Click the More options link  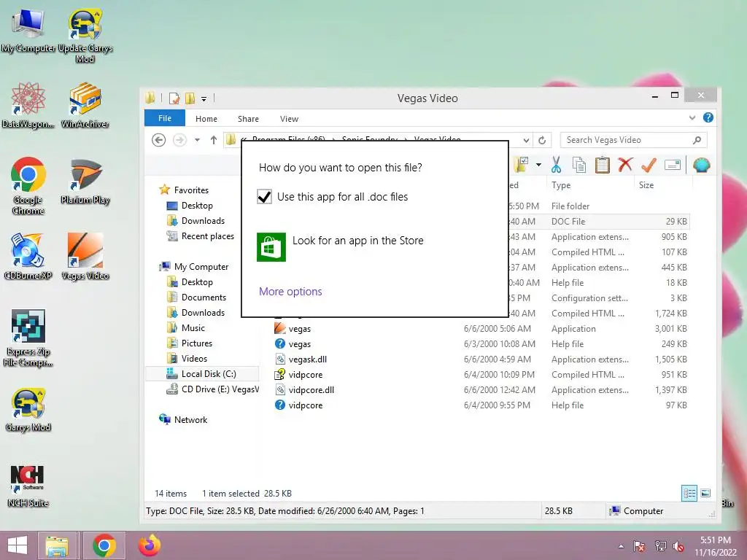[290, 292]
